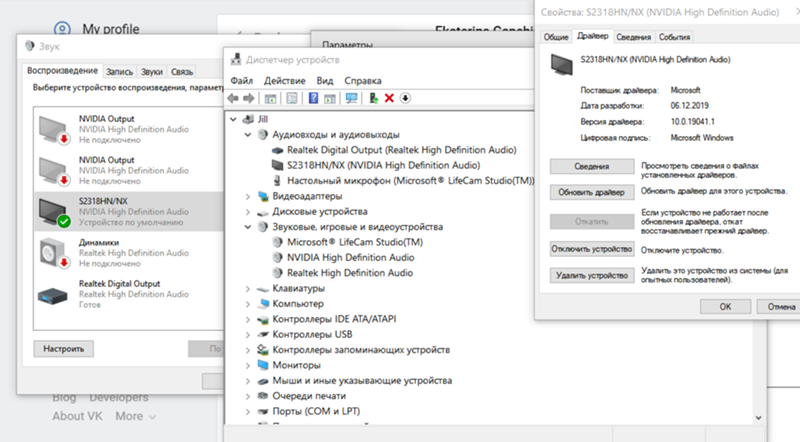800x442 pixels.
Task: Expand the Порты (COM и LPT) category
Action: coord(248,411)
